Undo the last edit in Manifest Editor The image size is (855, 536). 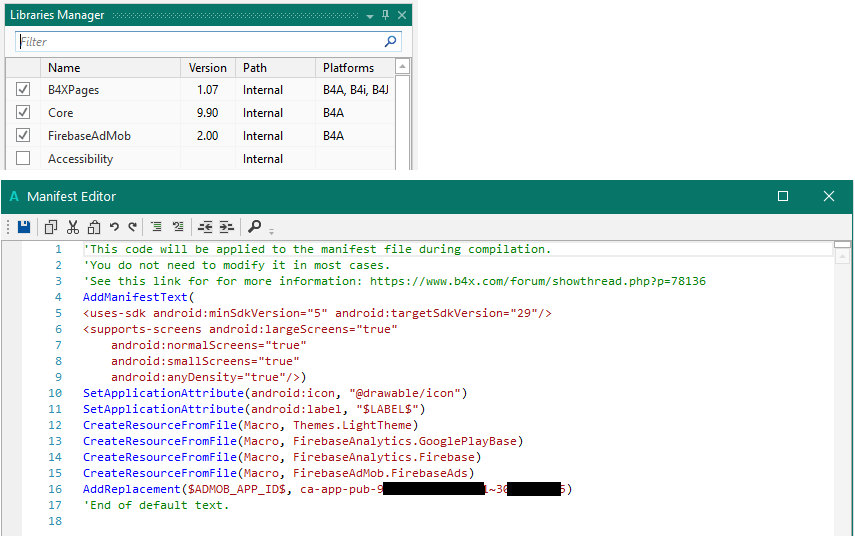click(x=114, y=227)
